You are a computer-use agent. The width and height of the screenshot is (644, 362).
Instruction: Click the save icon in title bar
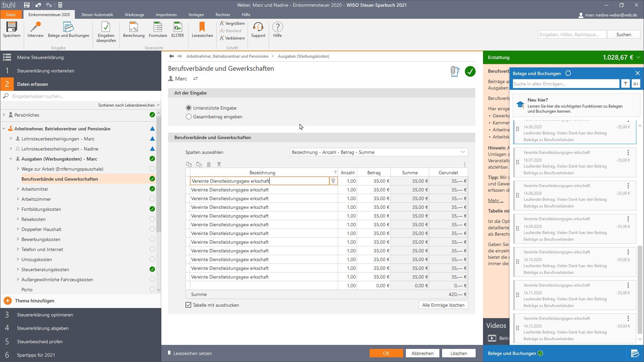26,5
